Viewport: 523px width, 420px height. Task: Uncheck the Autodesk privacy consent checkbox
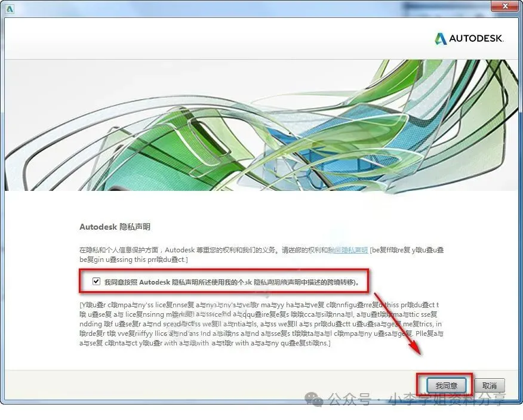pyautogui.click(x=96, y=281)
